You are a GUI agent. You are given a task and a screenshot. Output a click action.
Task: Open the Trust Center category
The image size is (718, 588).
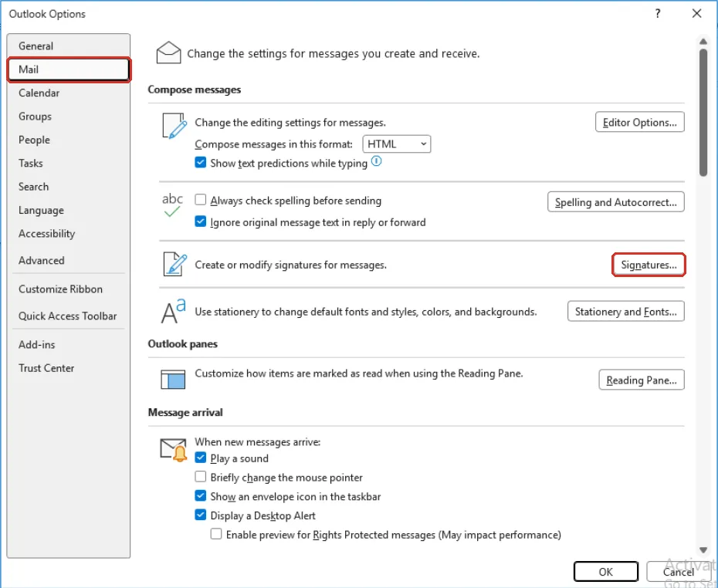pos(69,368)
